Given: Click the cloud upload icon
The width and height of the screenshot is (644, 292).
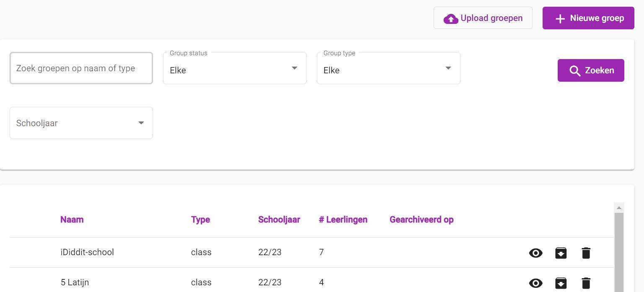Looking at the screenshot, I should click(451, 18).
